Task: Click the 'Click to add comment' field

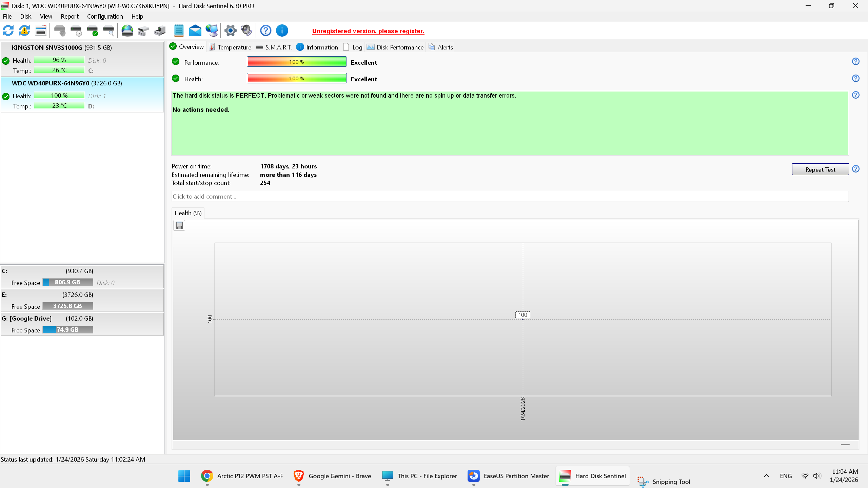Action: tap(510, 197)
